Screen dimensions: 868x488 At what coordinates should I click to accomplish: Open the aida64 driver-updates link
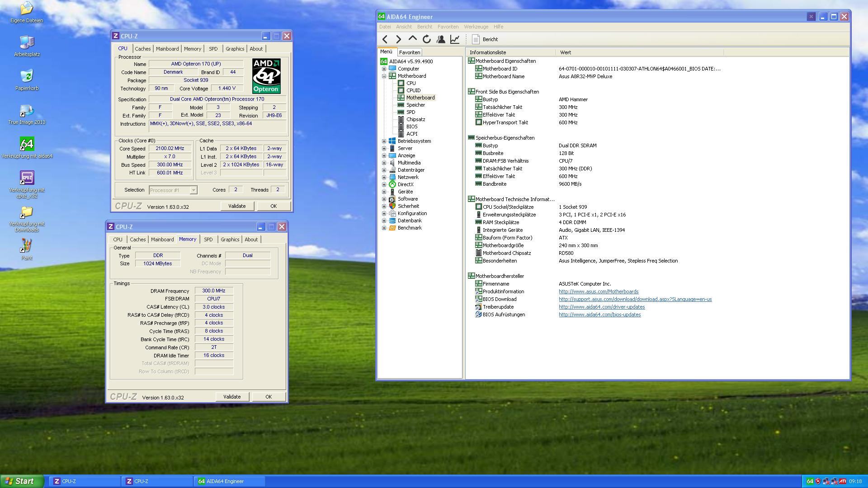coord(602,307)
